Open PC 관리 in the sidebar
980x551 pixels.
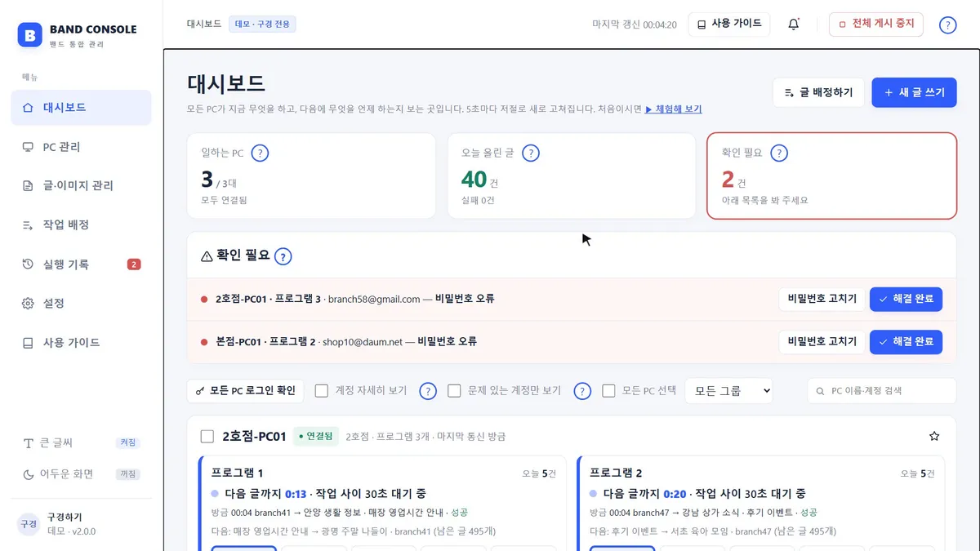coord(81,147)
